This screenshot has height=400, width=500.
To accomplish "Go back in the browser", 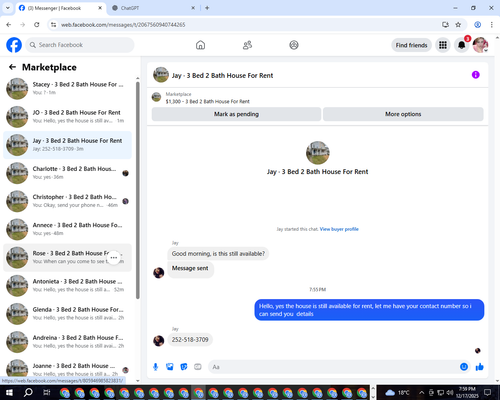I will point(9,25).
